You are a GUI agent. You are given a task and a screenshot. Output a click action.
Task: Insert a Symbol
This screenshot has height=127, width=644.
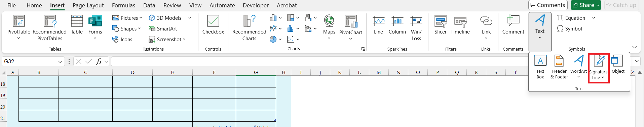pos(570,29)
